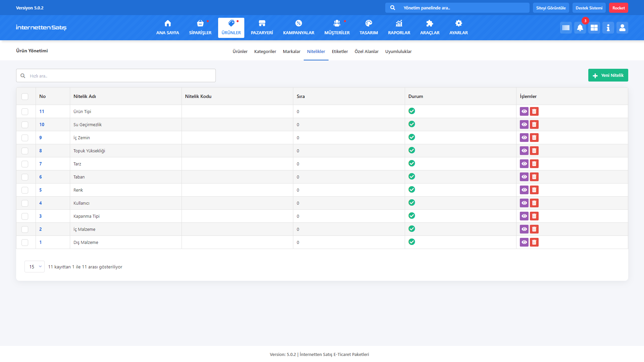Delete the Ürün Tipi attribute

click(534, 111)
